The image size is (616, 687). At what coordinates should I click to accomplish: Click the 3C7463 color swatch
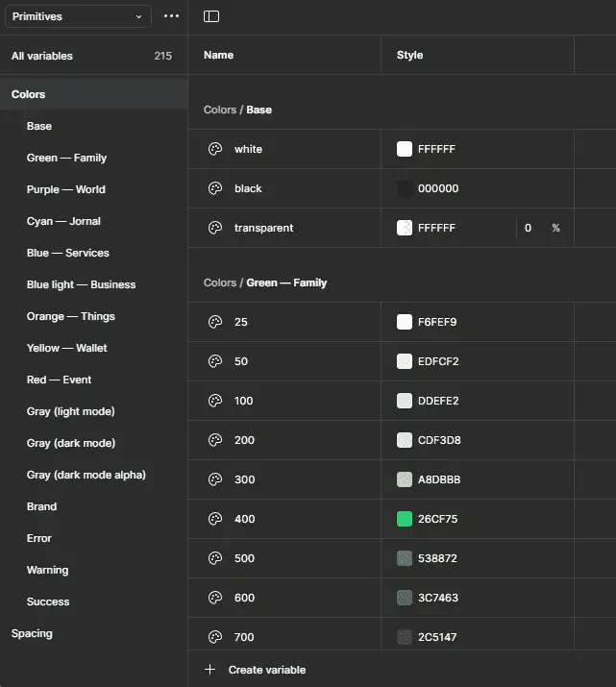(x=405, y=598)
